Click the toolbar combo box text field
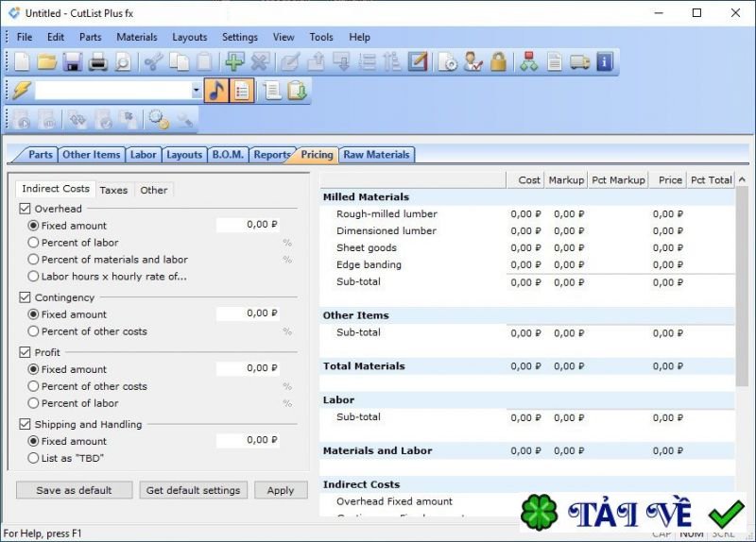756x542 pixels. 112,91
